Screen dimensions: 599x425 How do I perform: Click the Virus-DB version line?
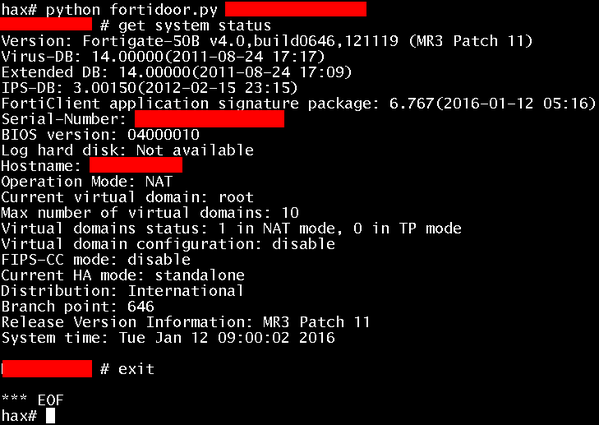[x=163, y=57]
